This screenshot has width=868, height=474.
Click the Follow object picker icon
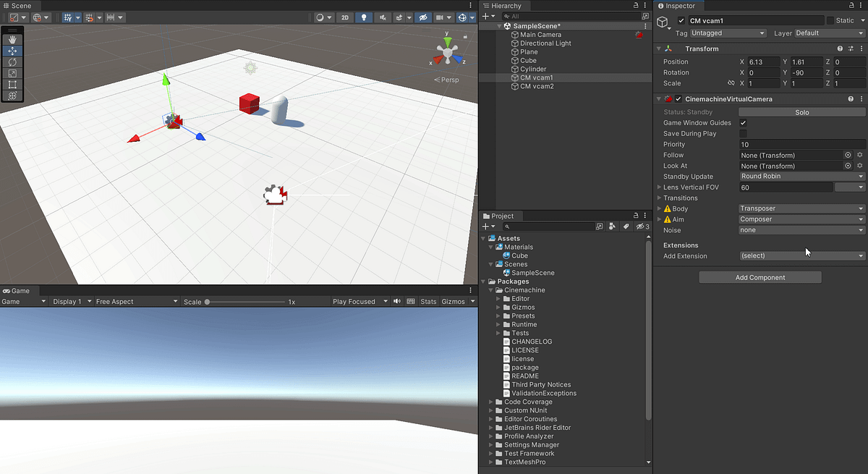848,155
